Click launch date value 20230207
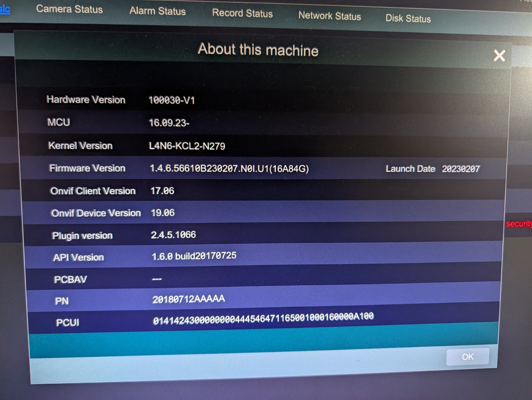The width and height of the screenshot is (532, 400). (461, 169)
